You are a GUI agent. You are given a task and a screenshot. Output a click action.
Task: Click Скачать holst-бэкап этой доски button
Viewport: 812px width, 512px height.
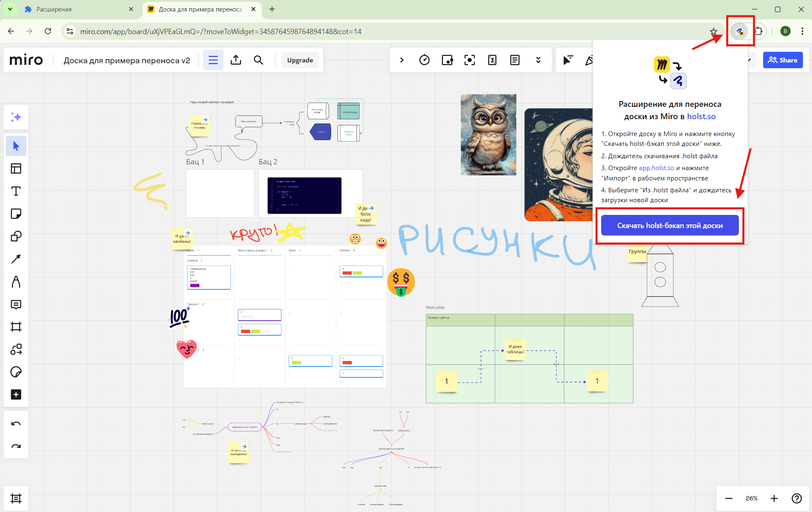tap(670, 226)
